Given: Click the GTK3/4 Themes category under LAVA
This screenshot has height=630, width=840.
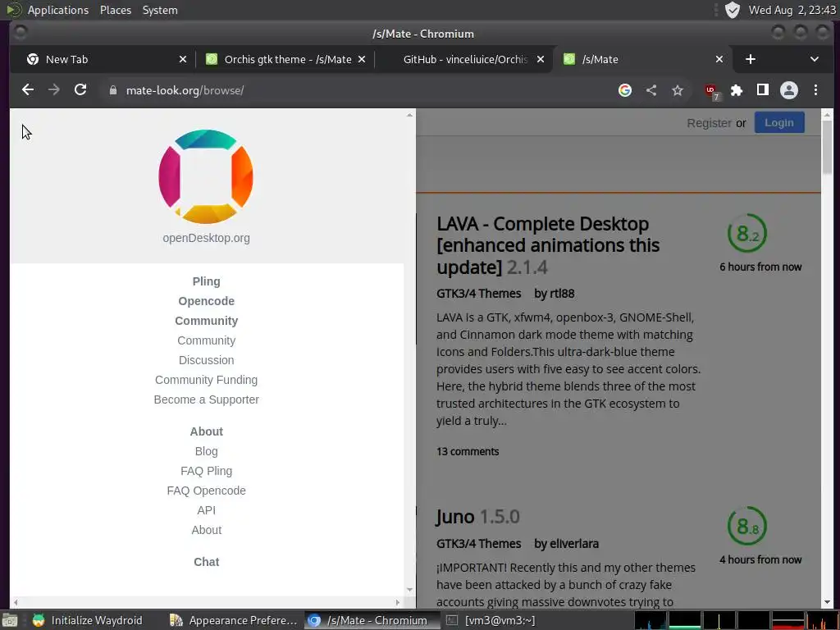Looking at the screenshot, I should click(x=478, y=294).
